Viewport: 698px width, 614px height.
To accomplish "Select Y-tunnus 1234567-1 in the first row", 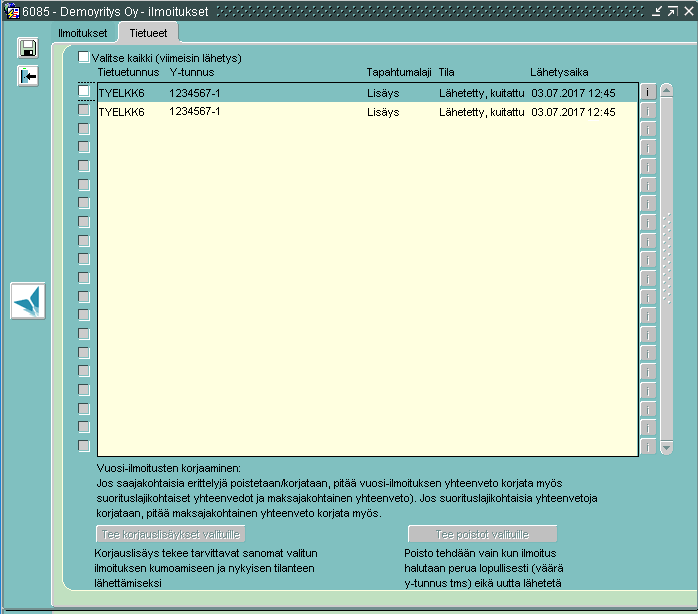I will click(195, 93).
